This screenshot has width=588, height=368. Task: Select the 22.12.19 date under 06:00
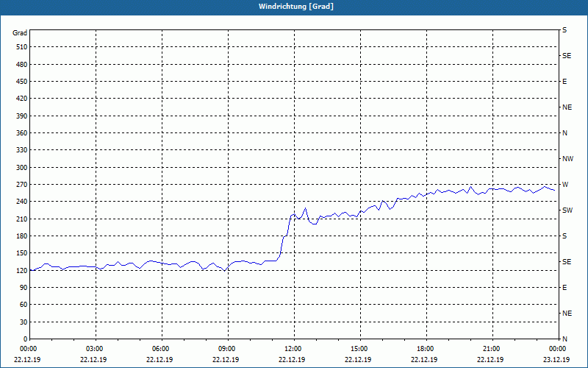(159, 359)
